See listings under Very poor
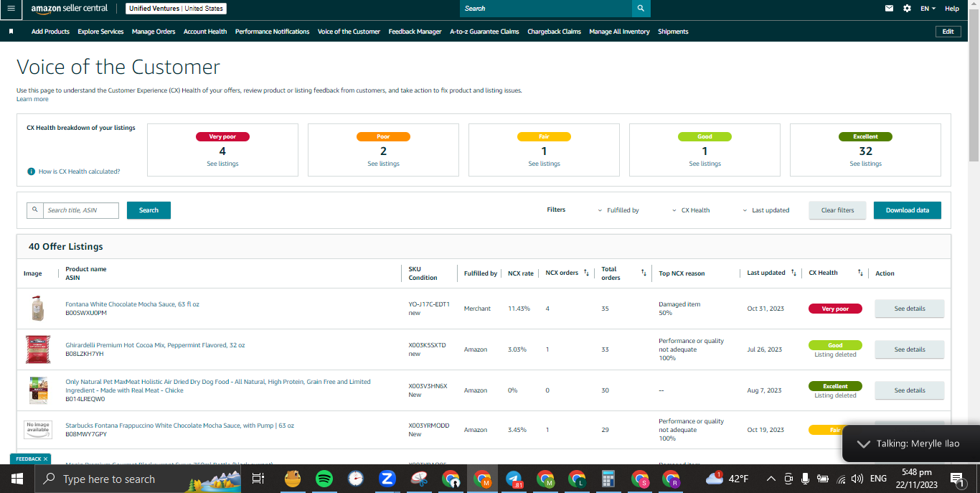This screenshot has width=980, height=493. [222, 164]
